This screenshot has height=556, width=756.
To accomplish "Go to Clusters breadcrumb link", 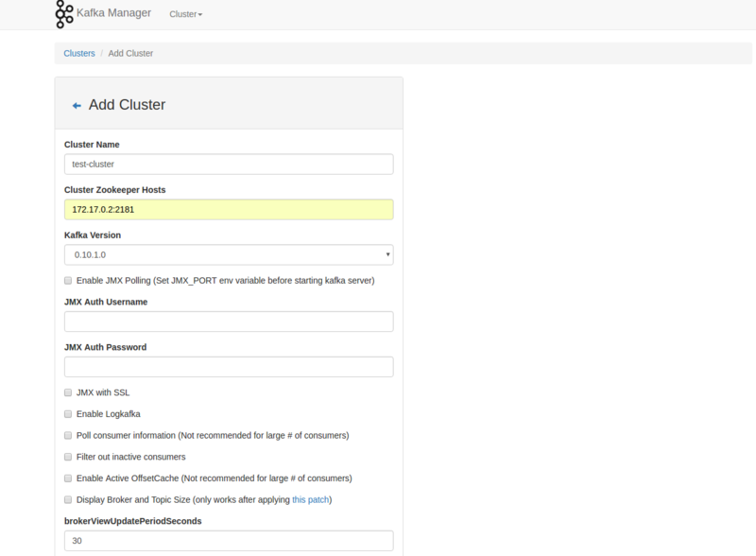I will pos(79,53).
